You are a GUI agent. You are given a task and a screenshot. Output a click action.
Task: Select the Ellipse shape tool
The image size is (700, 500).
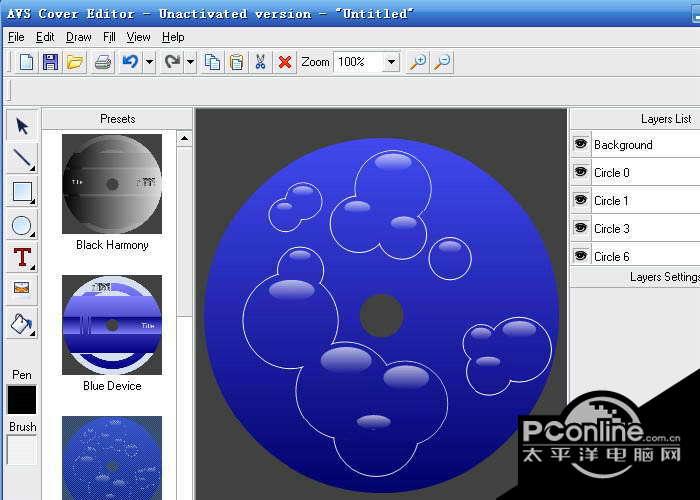tap(22, 225)
